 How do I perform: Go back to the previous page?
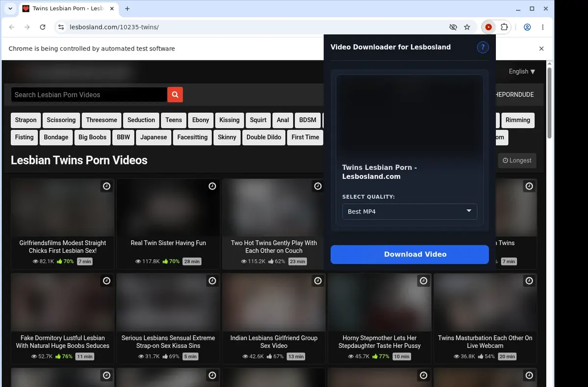pyautogui.click(x=12, y=27)
